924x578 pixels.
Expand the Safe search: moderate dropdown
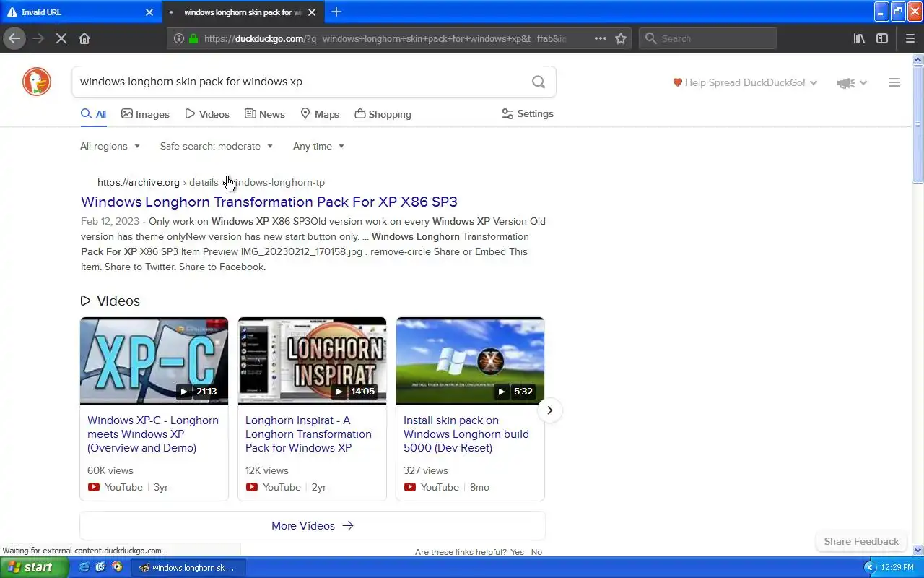pyautogui.click(x=217, y=146)
